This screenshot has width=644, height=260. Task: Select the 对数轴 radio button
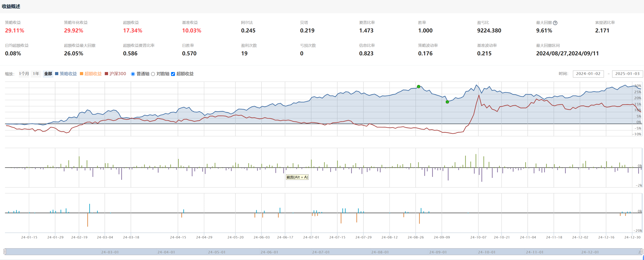[x=153, y=74]
